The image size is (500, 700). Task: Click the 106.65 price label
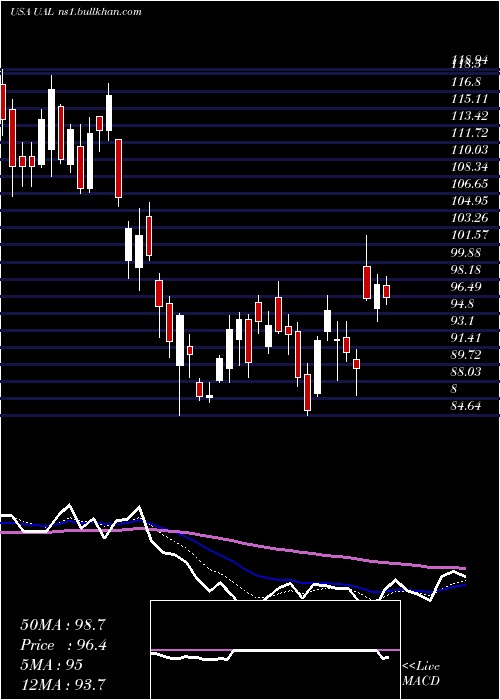[470, 184]
